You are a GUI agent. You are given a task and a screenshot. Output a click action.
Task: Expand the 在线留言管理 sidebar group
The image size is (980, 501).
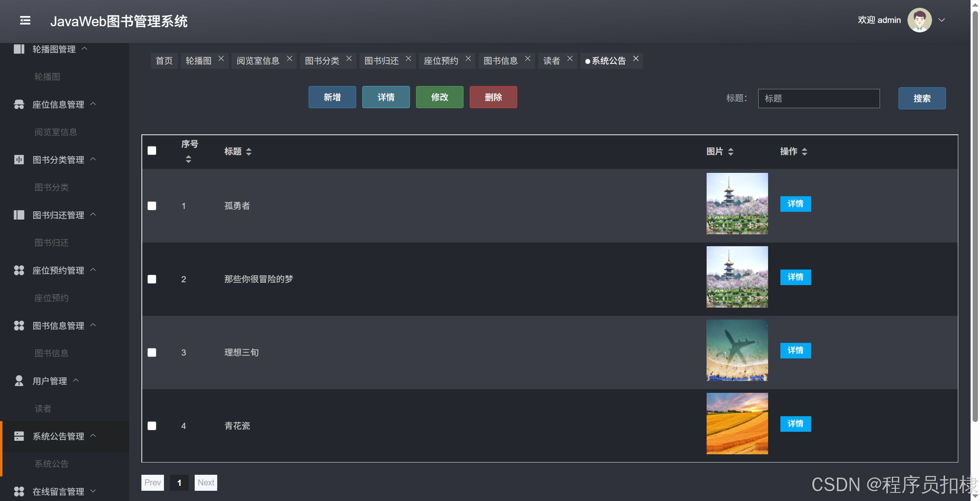(58, 491)
